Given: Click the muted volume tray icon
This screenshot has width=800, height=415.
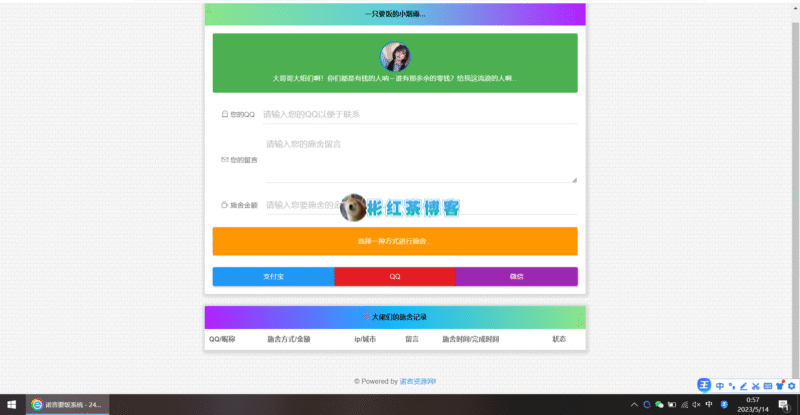Looking at the screenshot, I should [x=696, y=405].
